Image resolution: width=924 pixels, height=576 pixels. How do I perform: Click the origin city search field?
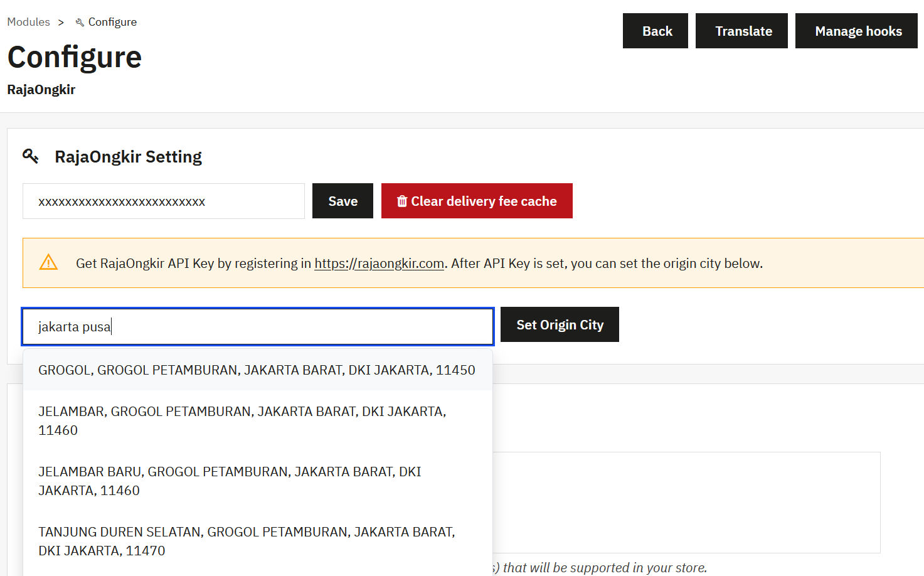(x=258, y=326)
